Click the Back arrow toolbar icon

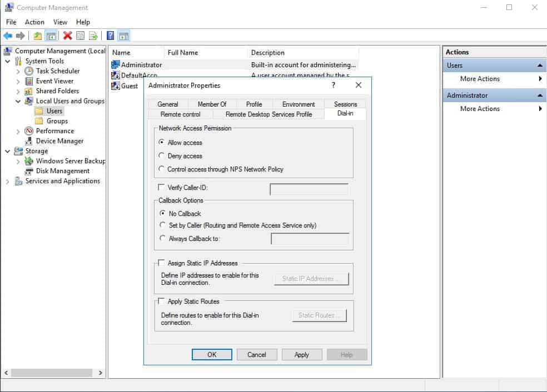coord(8,36)
